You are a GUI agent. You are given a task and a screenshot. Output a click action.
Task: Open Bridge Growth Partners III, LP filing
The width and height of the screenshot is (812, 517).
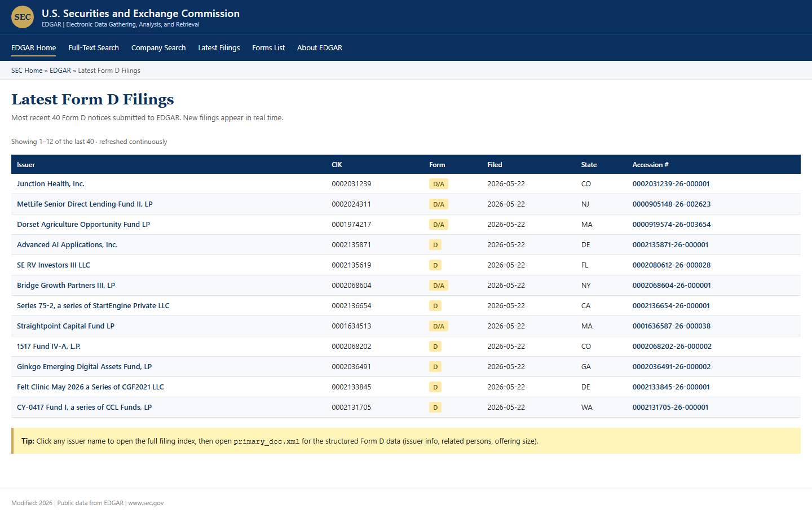click(x=66, y=286)
